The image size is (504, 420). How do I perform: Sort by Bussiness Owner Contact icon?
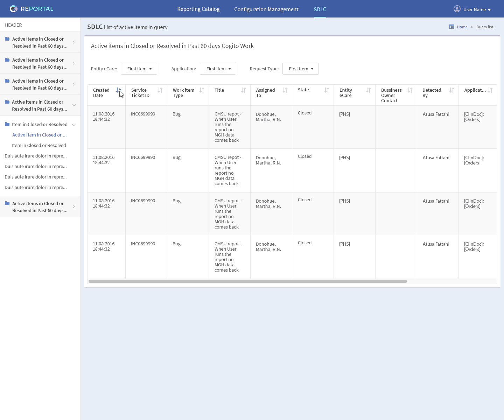coord(410,90)
